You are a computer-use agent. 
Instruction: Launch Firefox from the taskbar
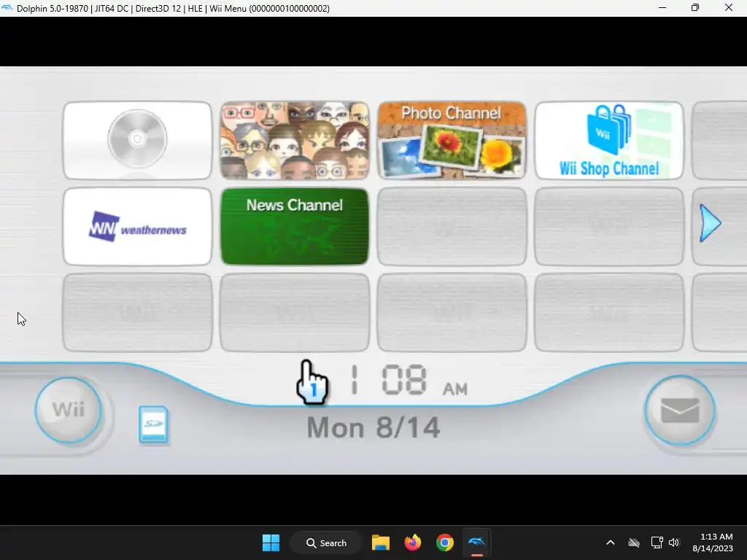(413, 542)
